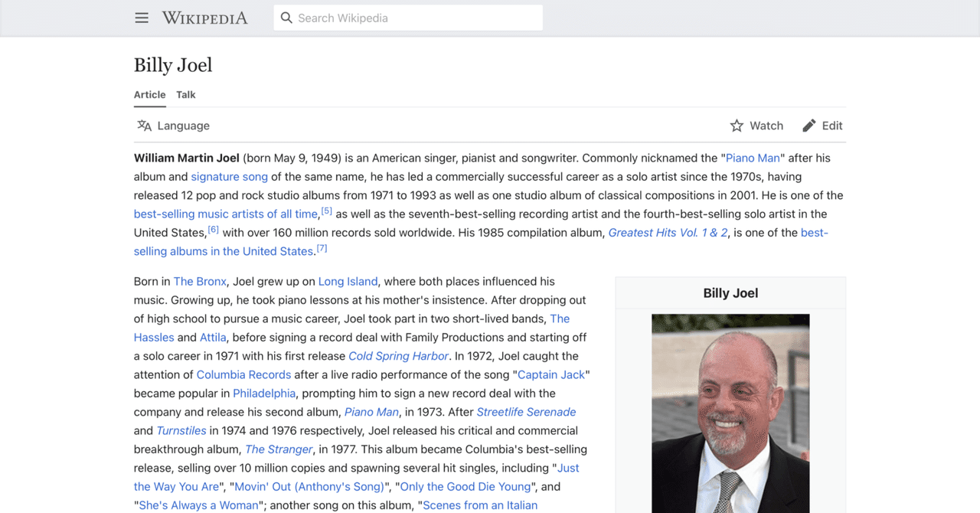Open the Language selector
This screenshot has height=513, width=980.
tap(173, 126)
